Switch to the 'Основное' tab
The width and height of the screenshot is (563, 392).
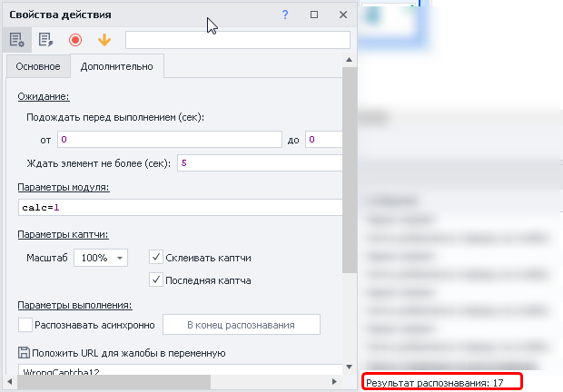[x=38, y=67]
